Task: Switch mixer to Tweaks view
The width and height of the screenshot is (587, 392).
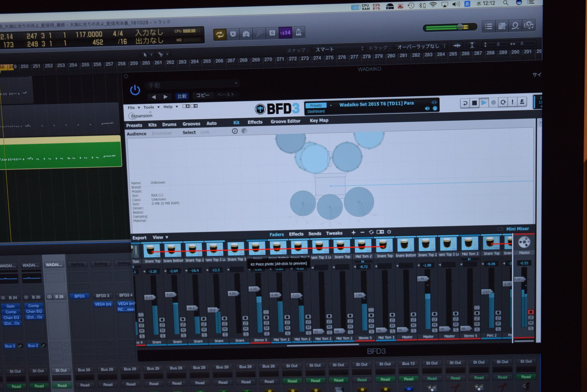Action: (334, 233)
